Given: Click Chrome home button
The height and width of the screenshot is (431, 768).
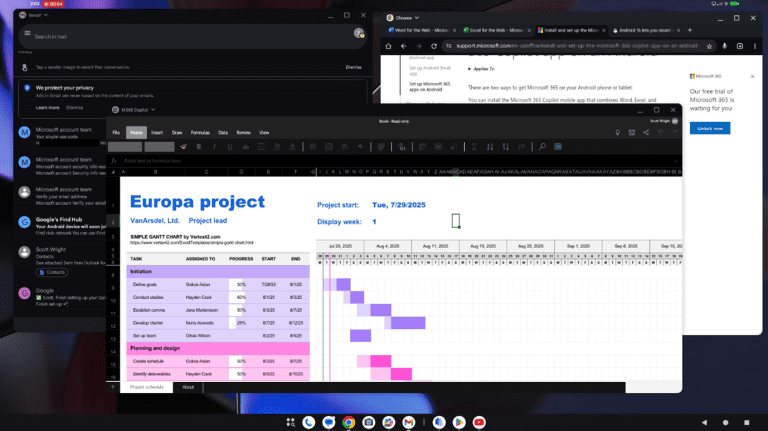Looking at the screenshot, I should pos(388,46).
